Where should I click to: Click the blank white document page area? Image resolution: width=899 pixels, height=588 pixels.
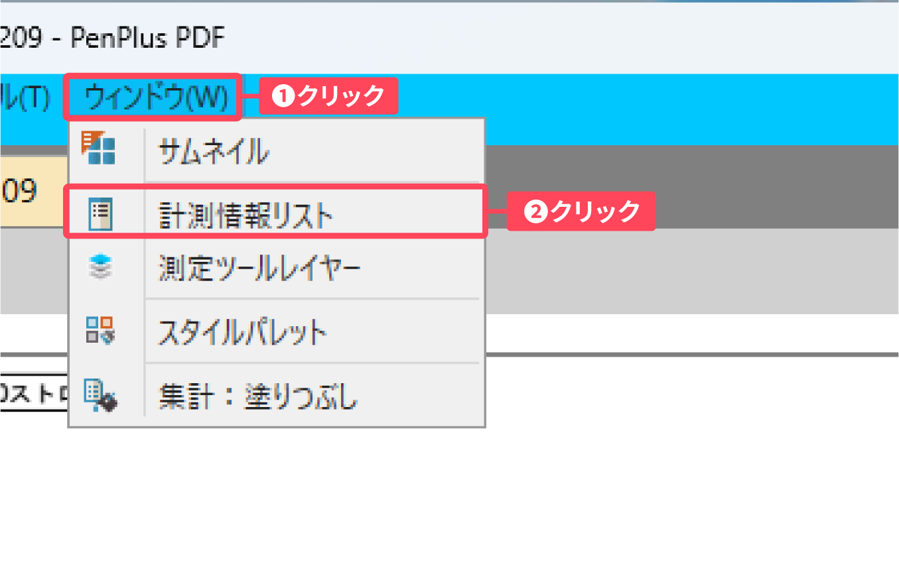663,477
